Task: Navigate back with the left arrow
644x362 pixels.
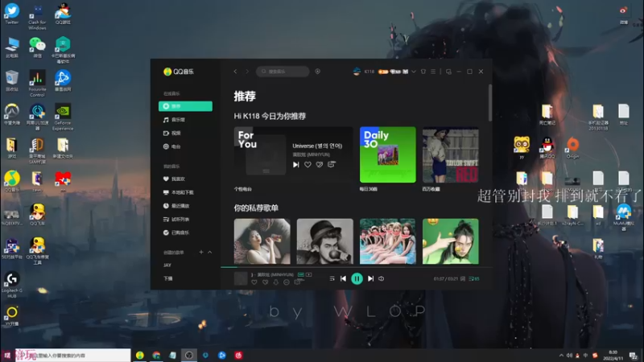Action: (x=235, y=72)
